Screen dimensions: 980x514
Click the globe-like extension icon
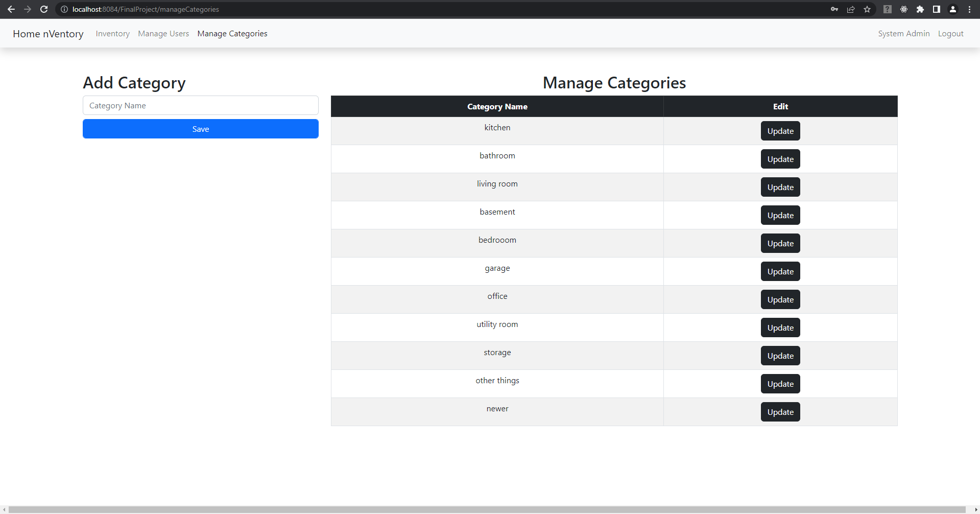coord(904,9)
